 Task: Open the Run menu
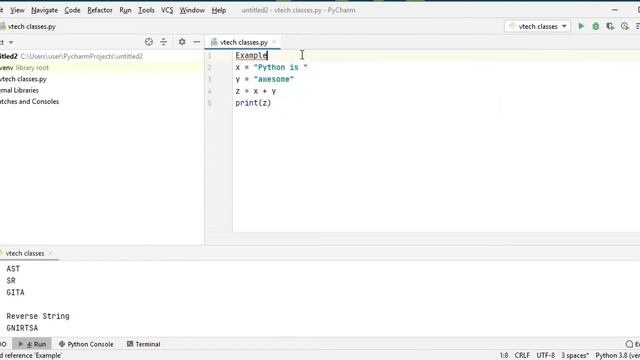125,10
